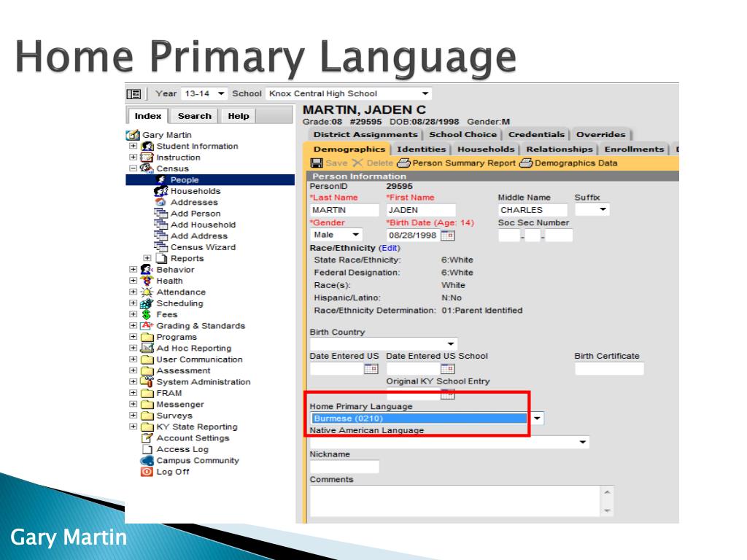Click the Add Address icon
The width and height of the screenshot is (747, 560).
click(x=161, y=236)
